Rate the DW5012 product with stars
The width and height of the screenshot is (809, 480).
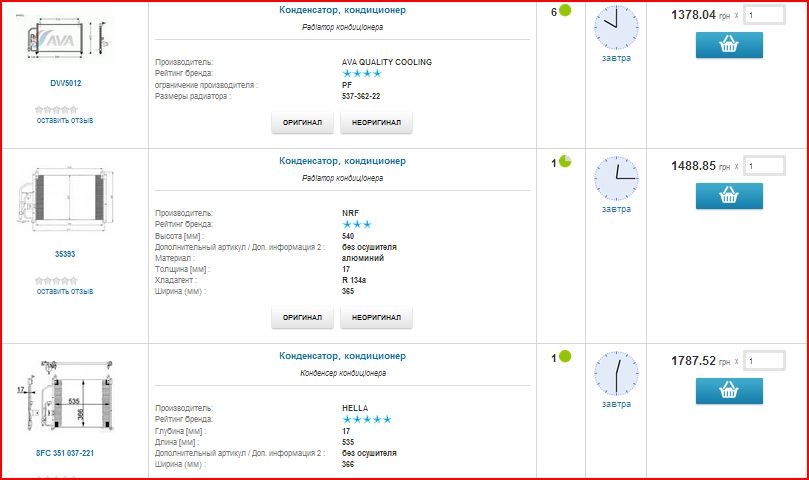point(56,109)
